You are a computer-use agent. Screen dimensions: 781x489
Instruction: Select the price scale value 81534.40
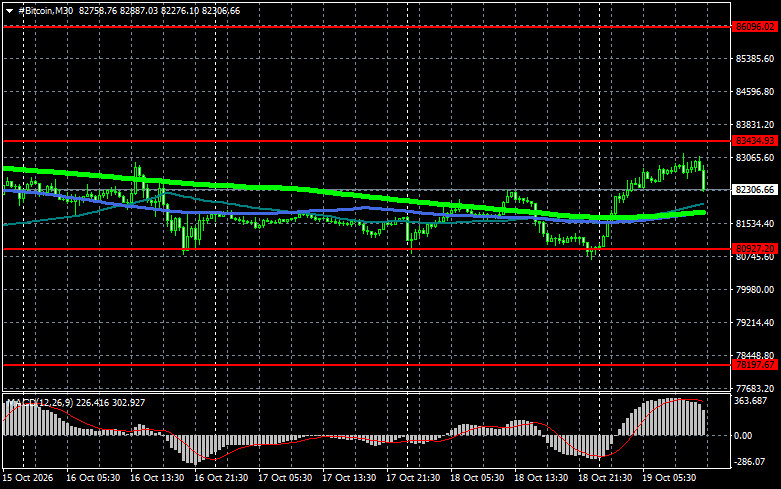click(755, 224)
